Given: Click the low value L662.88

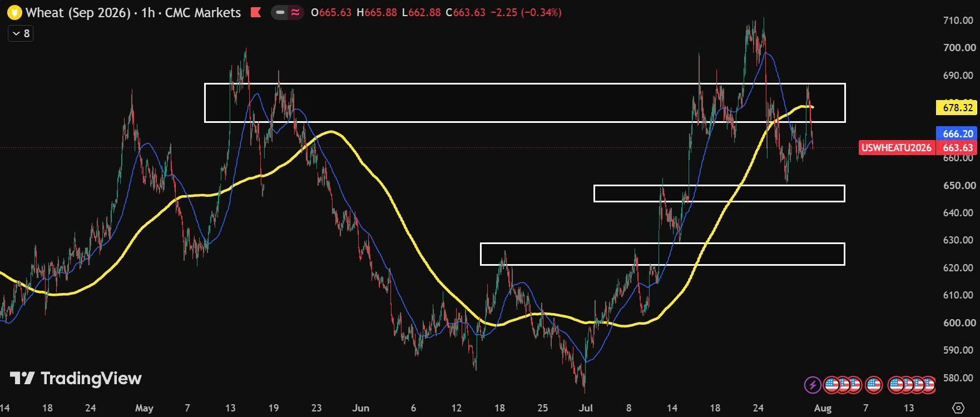Looking at the screenshot, I should tap(421, 12).
